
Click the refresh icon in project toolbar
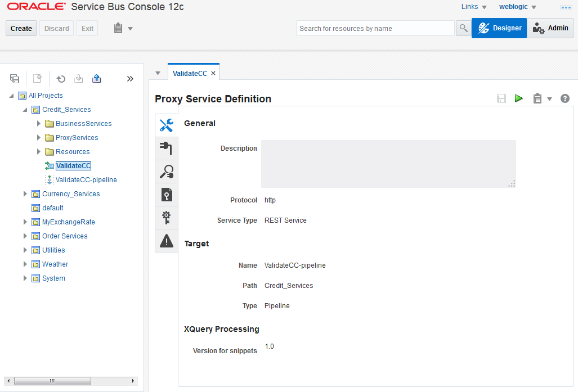point(61,79)
